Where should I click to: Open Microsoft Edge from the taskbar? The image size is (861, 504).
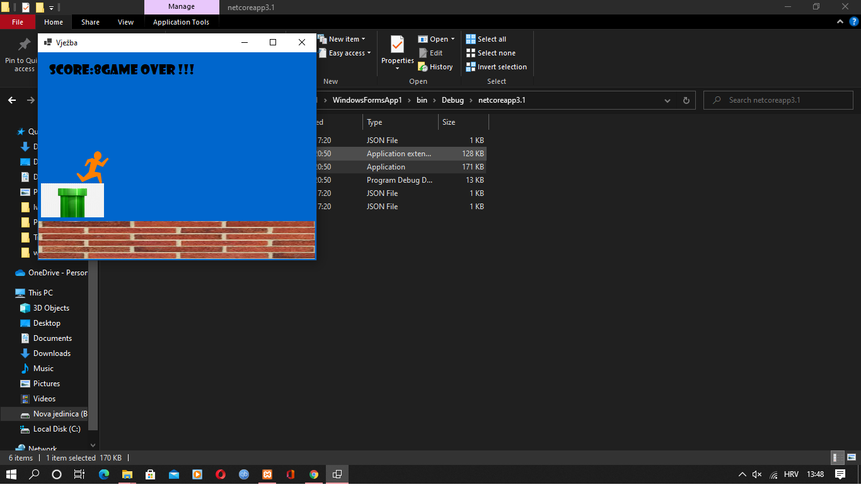tap(104, 474)
